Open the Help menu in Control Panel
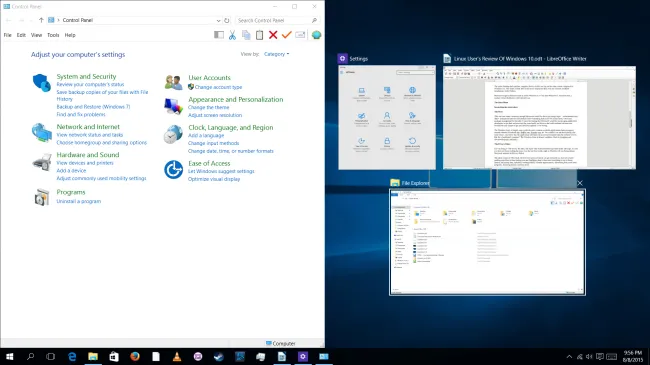The width and height of the screenshot is (650, 365). (70, 35)
